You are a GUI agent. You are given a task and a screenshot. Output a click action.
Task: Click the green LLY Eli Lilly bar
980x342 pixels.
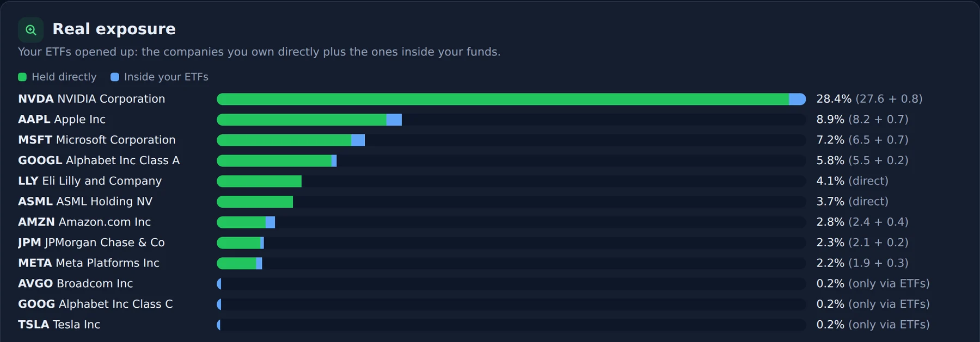pyautogui.click(x=259, y=181)
